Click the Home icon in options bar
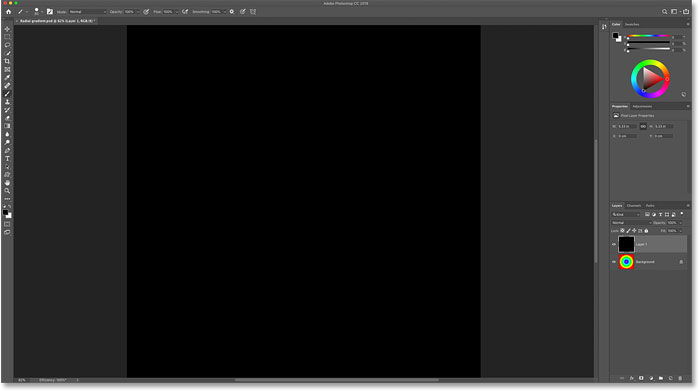 coord(8,12)
